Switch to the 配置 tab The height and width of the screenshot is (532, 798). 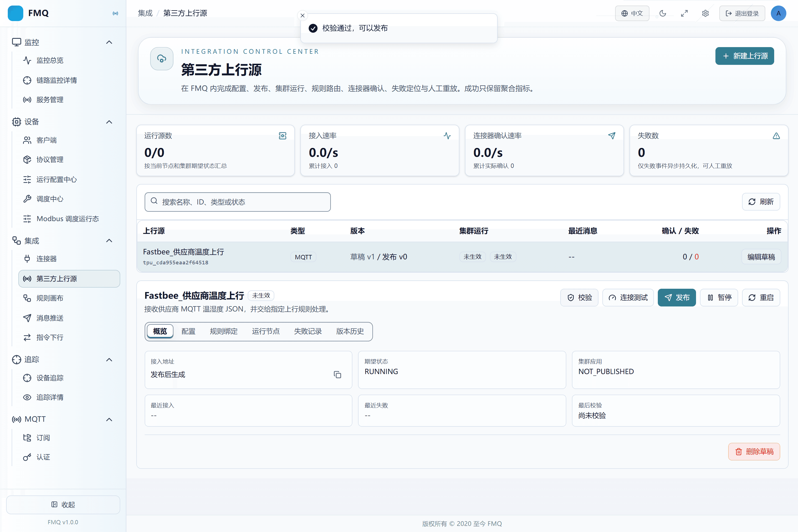188,331
